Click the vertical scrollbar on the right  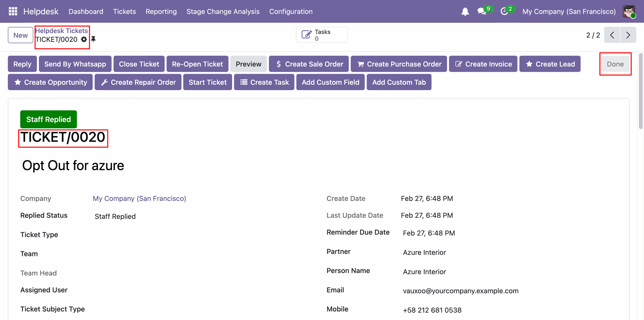[641, 91]
